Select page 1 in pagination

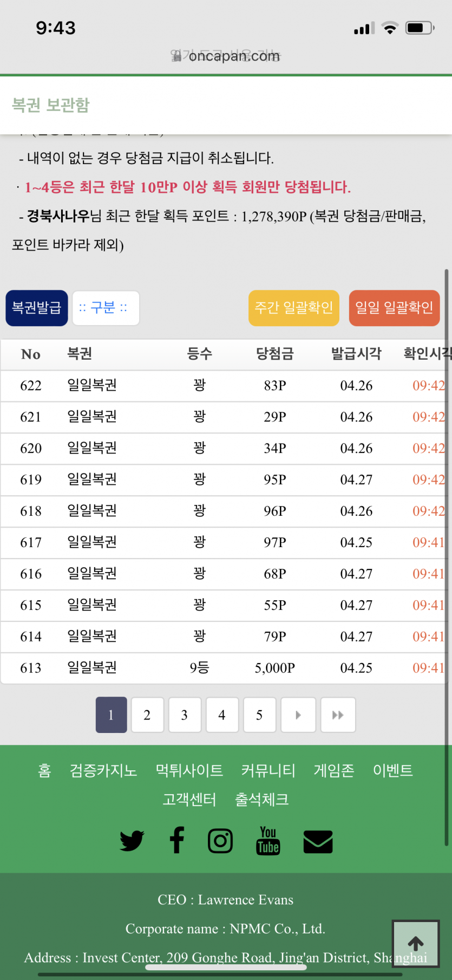[111, 715]
